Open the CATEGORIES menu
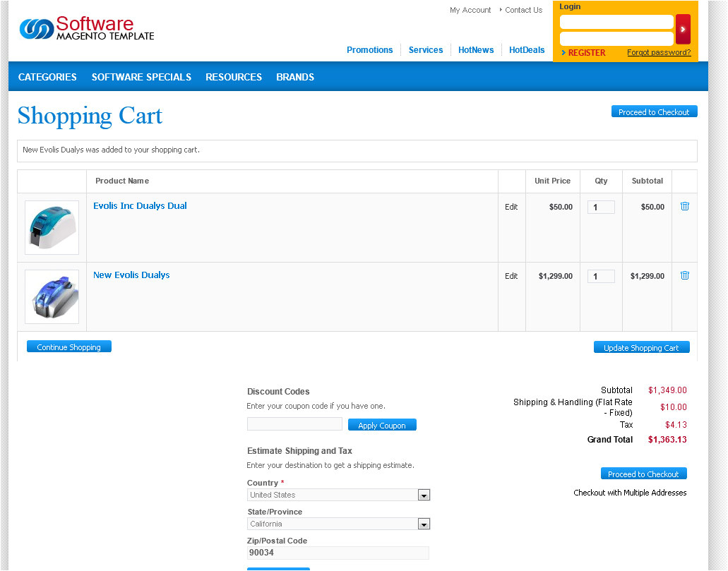Image resolution: width=728 pixels, height=571 pixels. (x=47, y=77)
